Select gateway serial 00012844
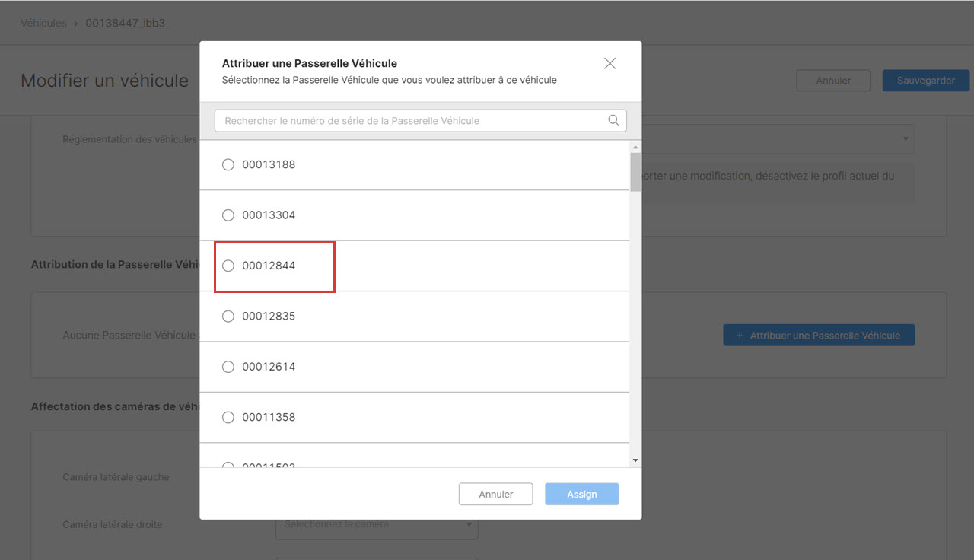 [x=228, y=266]
